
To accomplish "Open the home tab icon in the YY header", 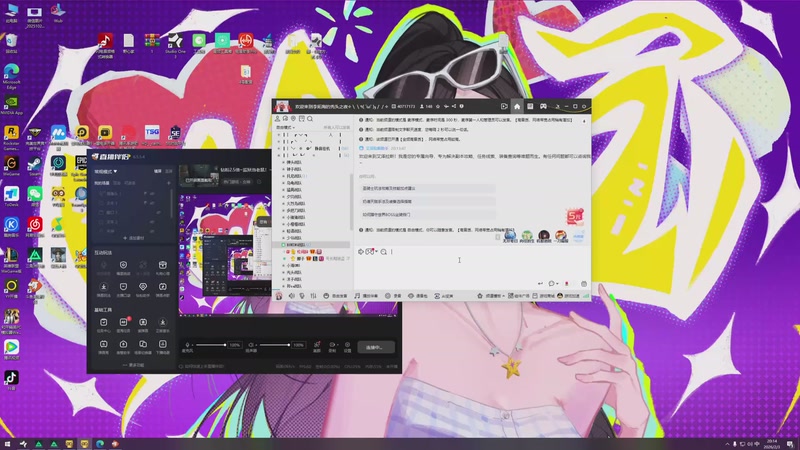I will [x=517, y=107].
